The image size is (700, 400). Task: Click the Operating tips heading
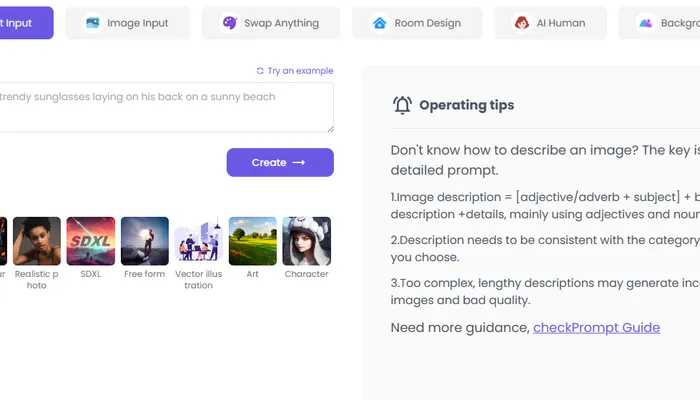coord(466,105)
